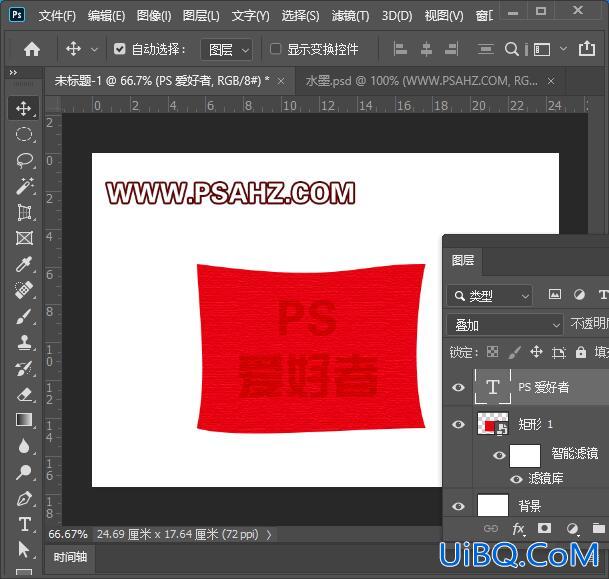Image resolution: width=609 pixels, height=579 pixels.
Task: Toggle visibility of 滤镜库 filter
Action: (x=516, y=479)
